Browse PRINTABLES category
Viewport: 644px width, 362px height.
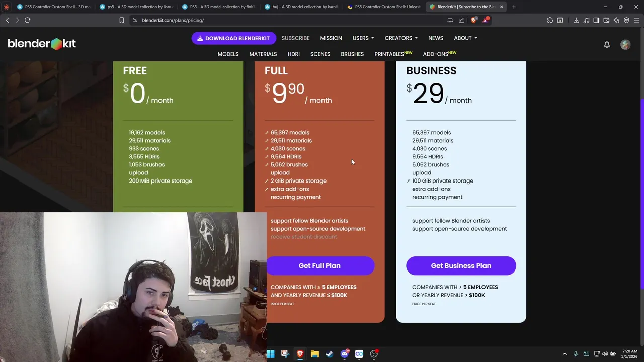coord(393,54)
